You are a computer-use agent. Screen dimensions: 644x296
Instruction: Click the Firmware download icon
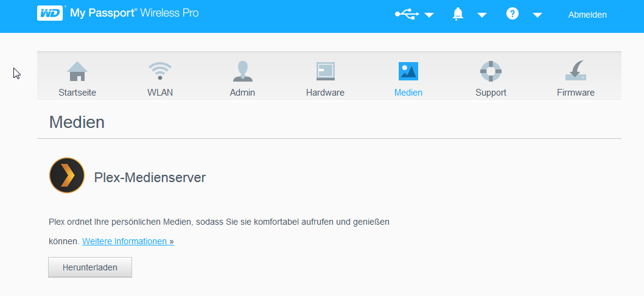576,71
